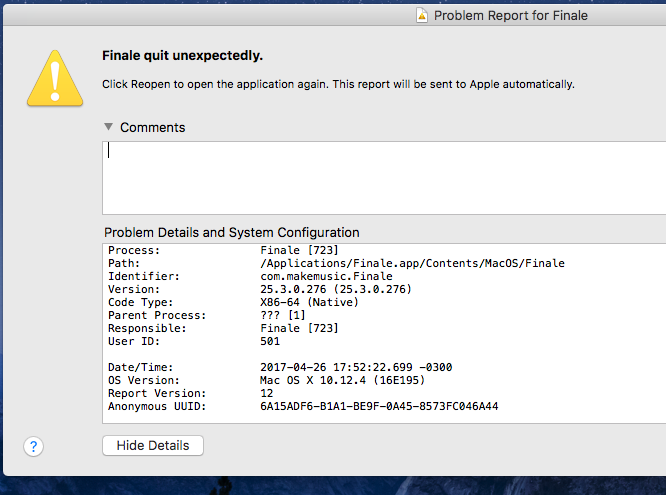Click the Code Type X86-64 line
This screenshot has height=495, width=666.
point(301,302)
